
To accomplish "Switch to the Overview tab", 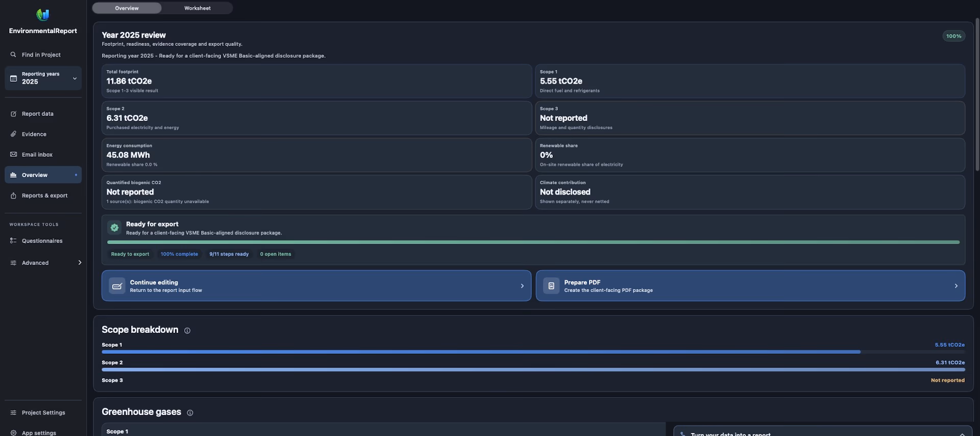I will (x=127, y=8).
